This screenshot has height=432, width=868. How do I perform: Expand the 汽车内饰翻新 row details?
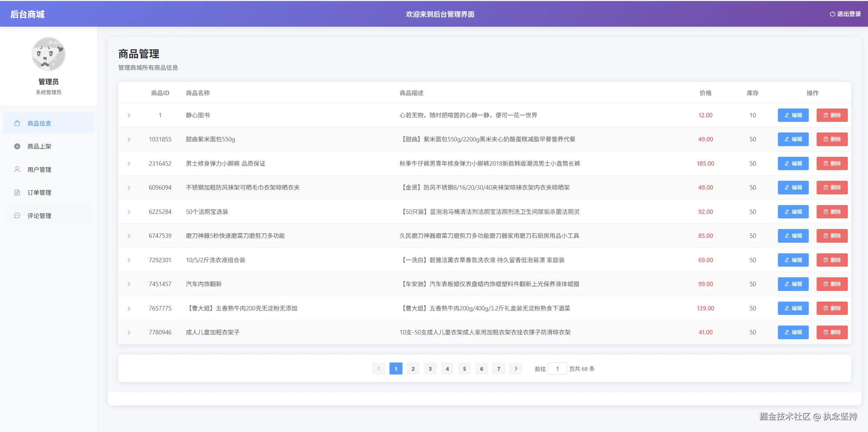pyautogui.click(x=129, y=284)
